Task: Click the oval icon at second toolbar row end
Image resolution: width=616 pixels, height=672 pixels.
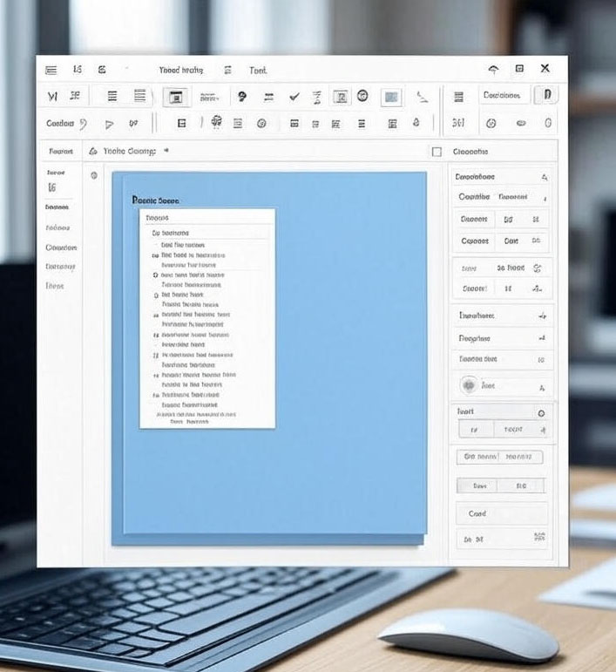Action: tap(548, 123)
